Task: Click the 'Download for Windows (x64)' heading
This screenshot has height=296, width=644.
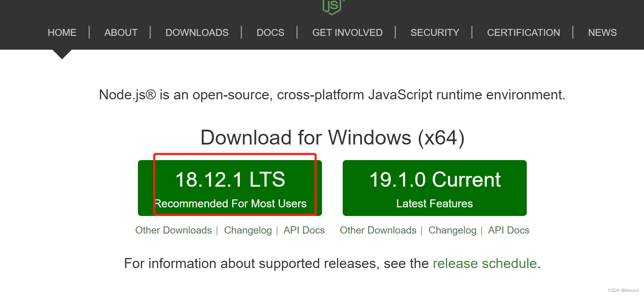Action: pos(332,138)
